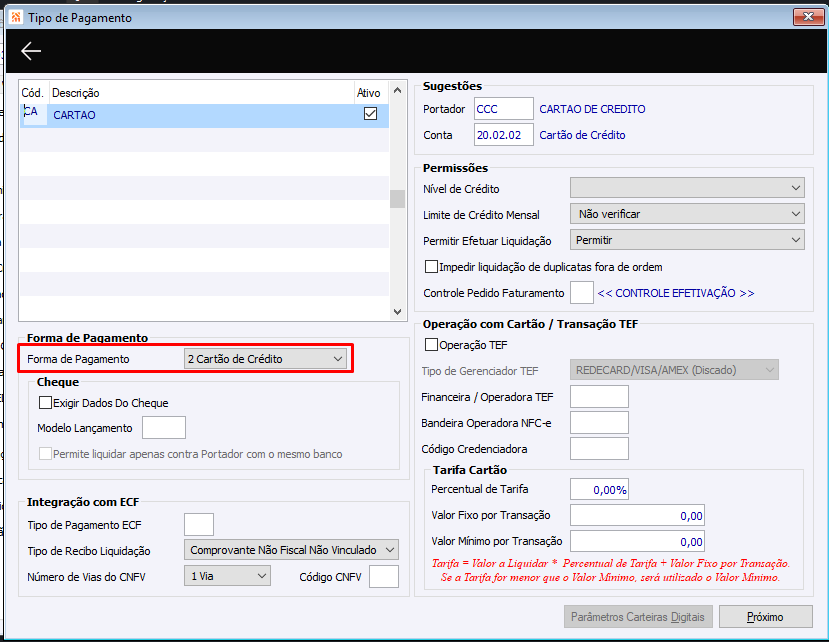Uncheck the Ativo checkbox for CARTAO
The width and height of the screenshot is (829, 642).
(x=371, y=114)
